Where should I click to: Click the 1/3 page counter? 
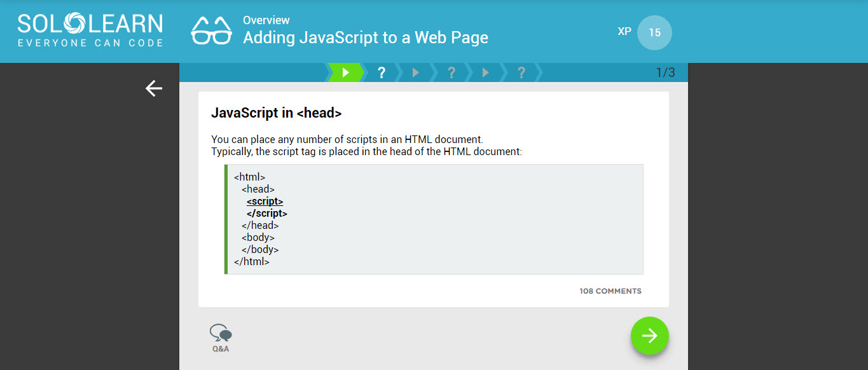(665, 72)
